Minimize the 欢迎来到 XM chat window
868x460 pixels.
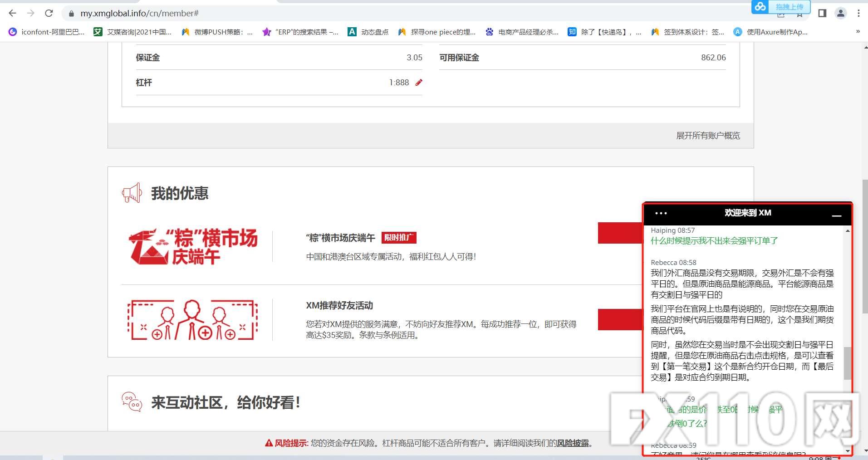pos(837,215)
